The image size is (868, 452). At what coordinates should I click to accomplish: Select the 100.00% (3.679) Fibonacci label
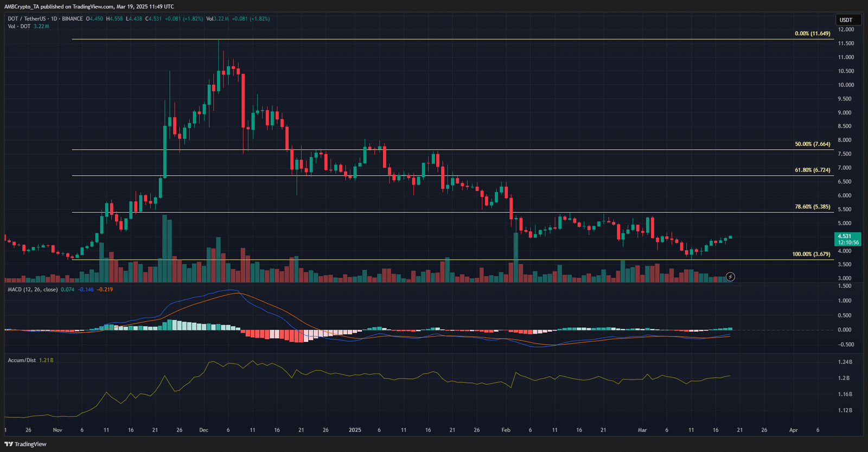[x=811, y=254]
